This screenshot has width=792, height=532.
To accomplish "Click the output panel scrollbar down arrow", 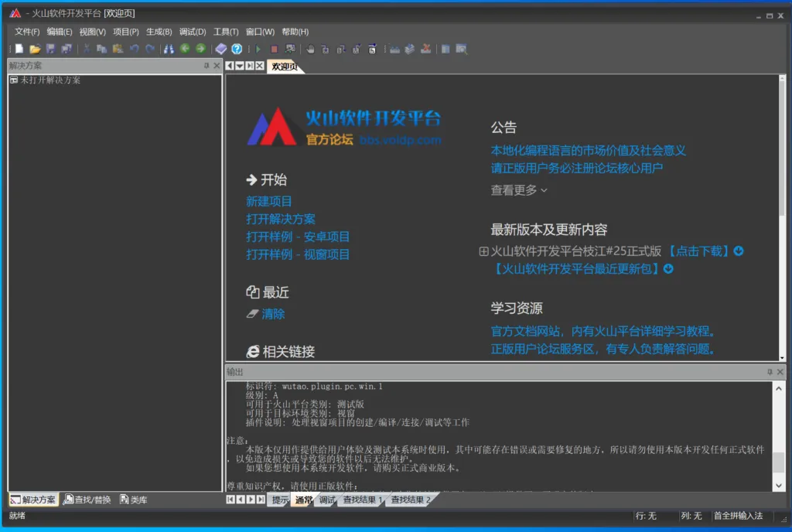I will tap(778, 486).
